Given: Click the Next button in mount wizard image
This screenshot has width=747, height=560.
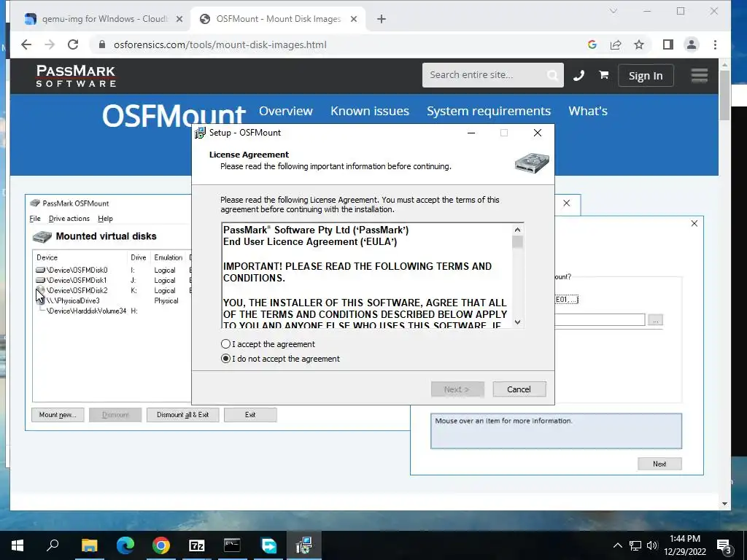Looking at the screenshot, I should 659,464.
